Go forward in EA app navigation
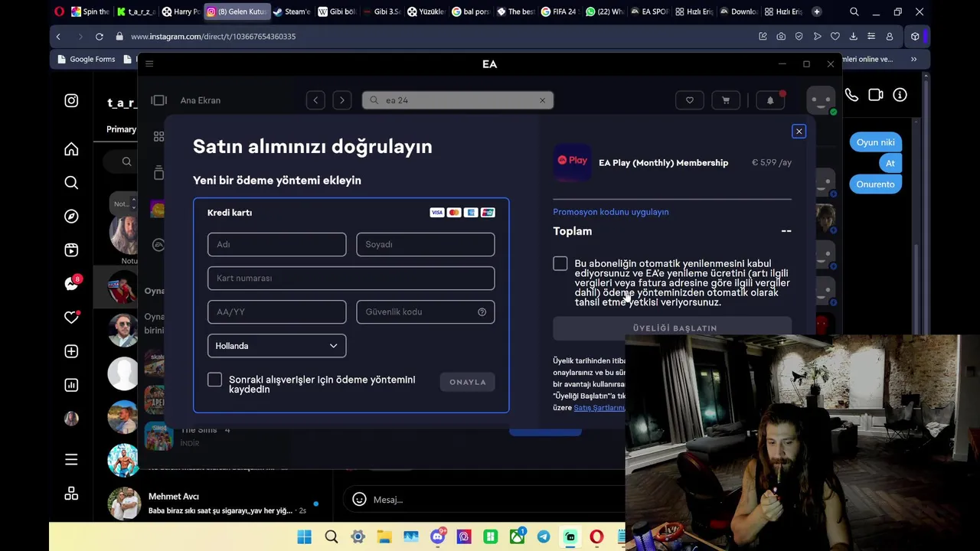The image size is (980, 551). (341, 100)
